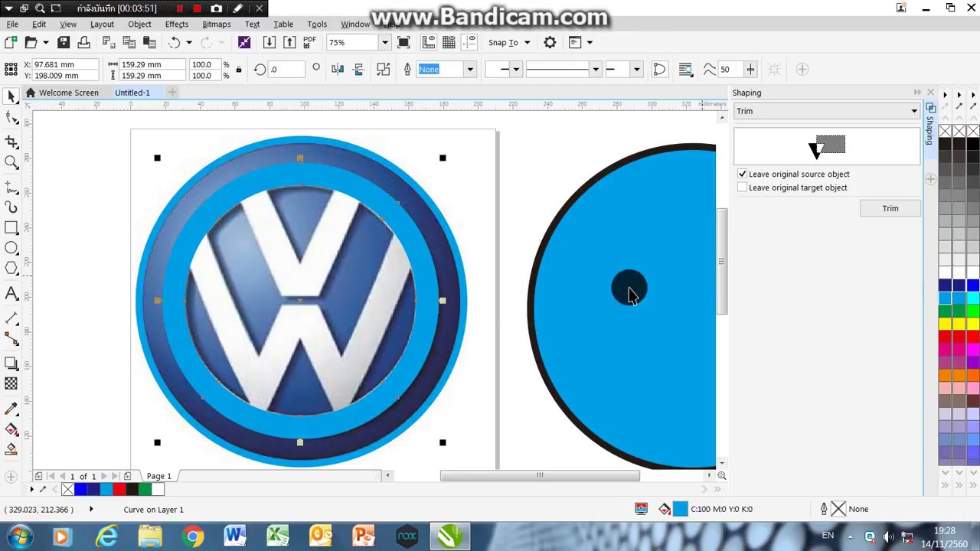Click the Export icon
The image size is (980, 551).
[289, 43]
